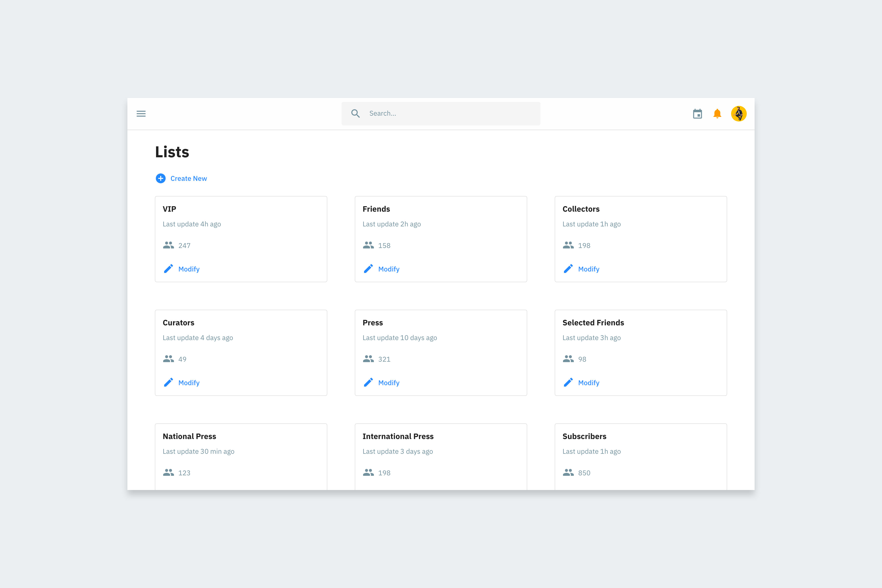Screen dimensions: 882x588
Task: Modify the Selected Friends list
Action: point(589,383)
